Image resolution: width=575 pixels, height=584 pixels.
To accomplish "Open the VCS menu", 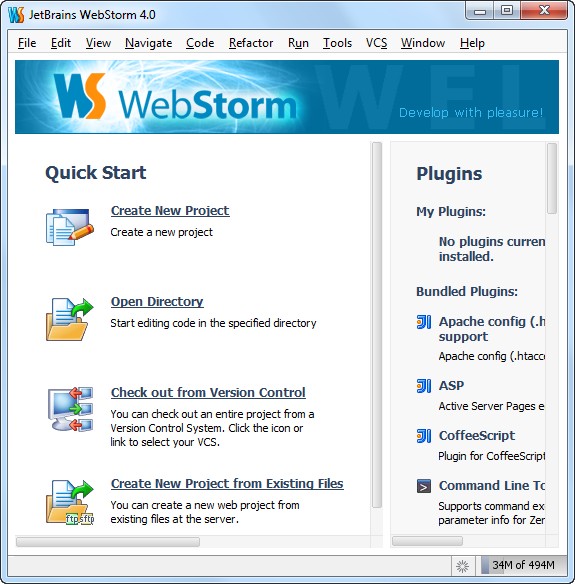I will point(377,43).
